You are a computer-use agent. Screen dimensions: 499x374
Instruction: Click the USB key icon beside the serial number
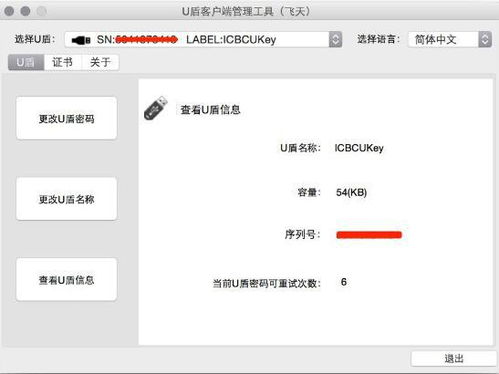[81, 40]
